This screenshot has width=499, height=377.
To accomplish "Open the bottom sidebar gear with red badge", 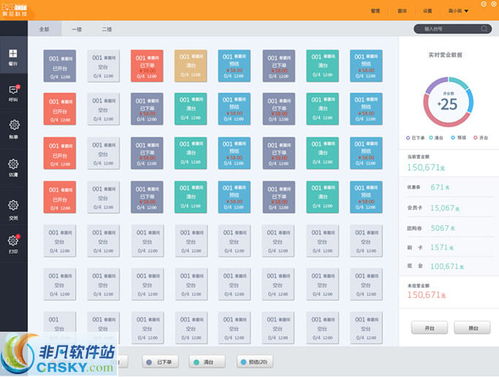I will coord(14,240).
